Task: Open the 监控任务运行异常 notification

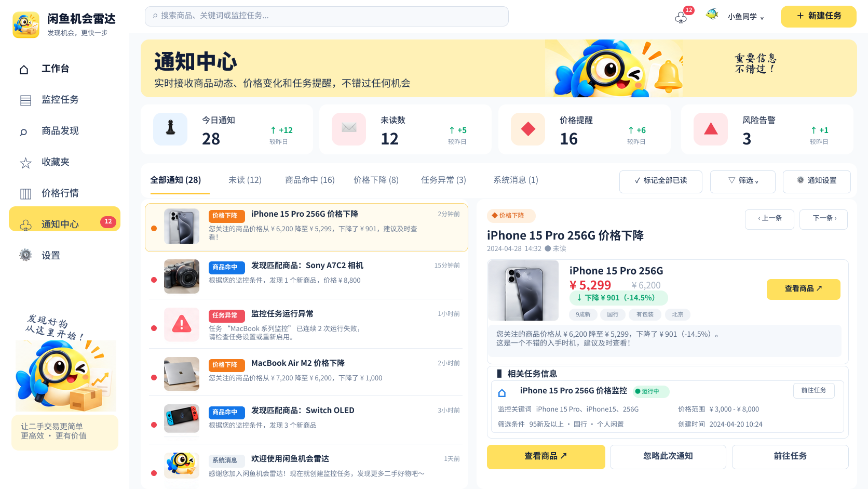Action: point(306,325)
